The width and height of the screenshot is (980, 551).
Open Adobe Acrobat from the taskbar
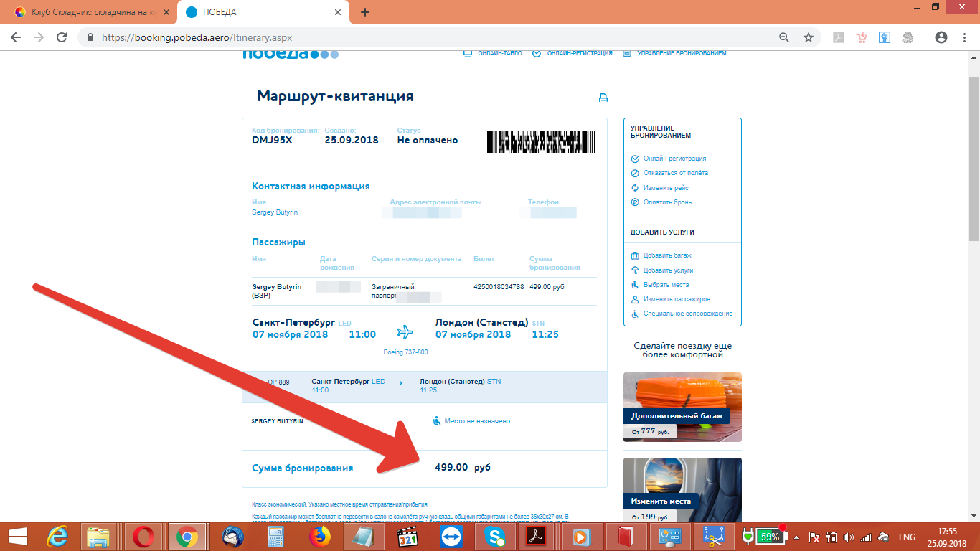[537, 537]
